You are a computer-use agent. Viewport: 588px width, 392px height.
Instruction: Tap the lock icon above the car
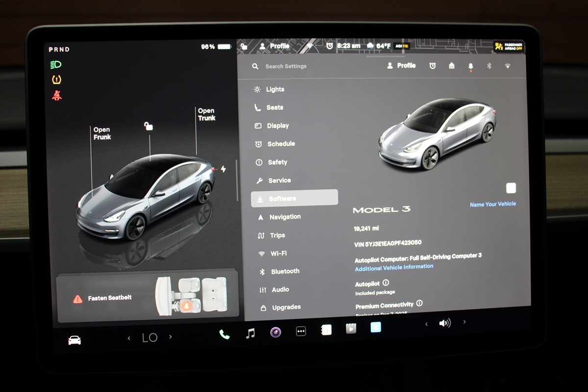point(148,126)
